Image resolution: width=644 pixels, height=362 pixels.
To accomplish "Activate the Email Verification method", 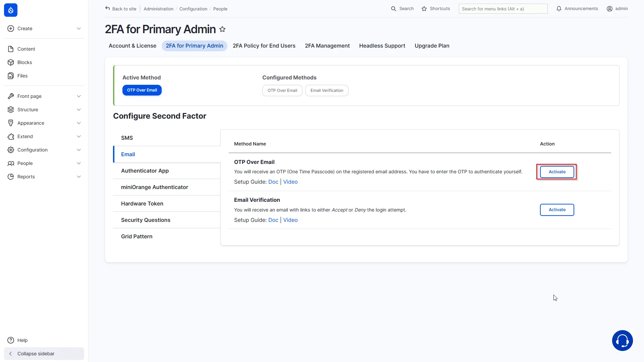I will click(557, 210).
